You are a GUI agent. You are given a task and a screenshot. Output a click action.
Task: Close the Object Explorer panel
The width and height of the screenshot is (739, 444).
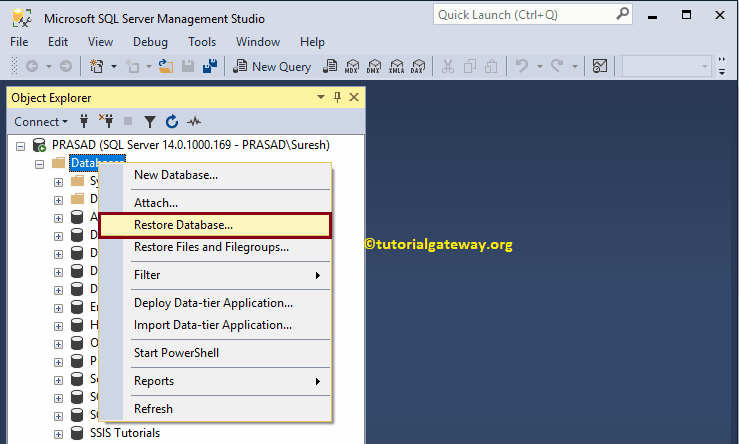(x=354, y=97)
